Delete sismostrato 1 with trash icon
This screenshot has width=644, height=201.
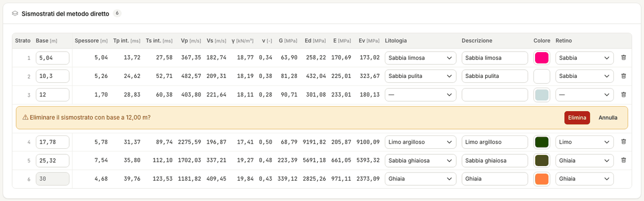[623, 58]
